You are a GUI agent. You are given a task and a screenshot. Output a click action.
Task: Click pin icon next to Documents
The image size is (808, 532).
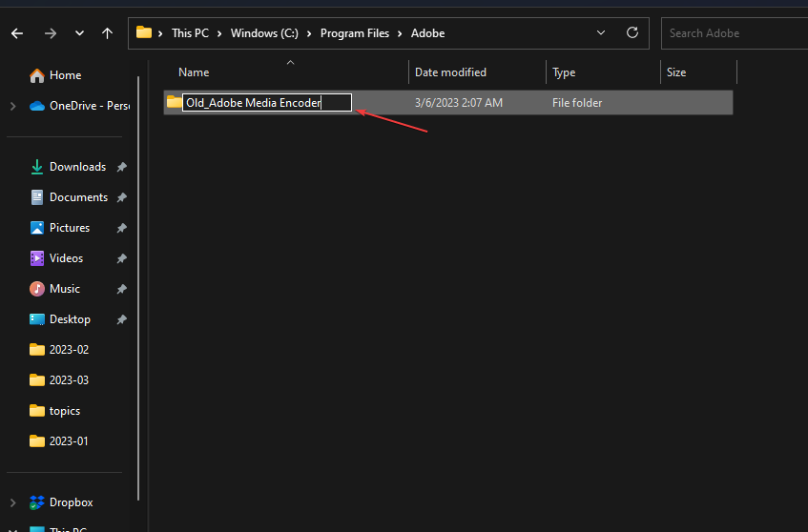121,197
